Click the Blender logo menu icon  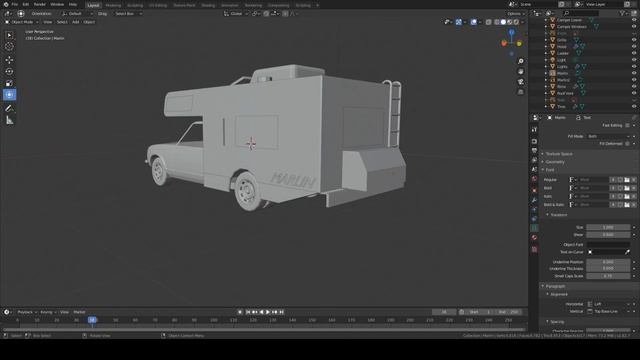(6, 4)
